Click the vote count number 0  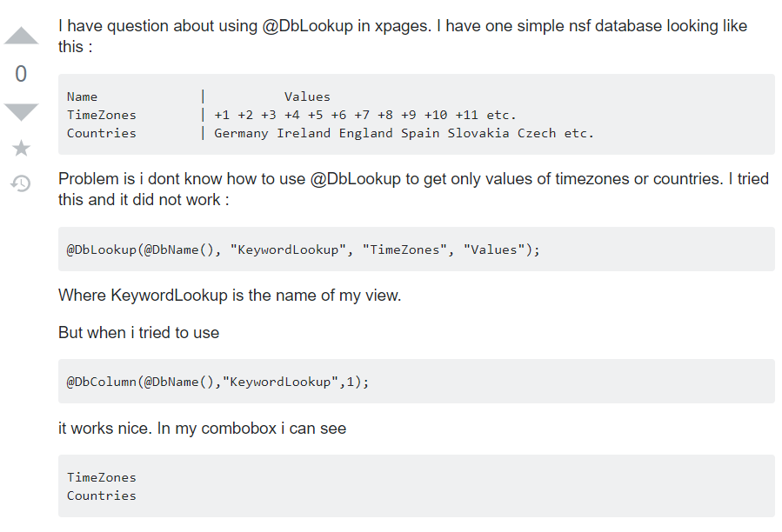pyautogui.click(x=21, y=74)
